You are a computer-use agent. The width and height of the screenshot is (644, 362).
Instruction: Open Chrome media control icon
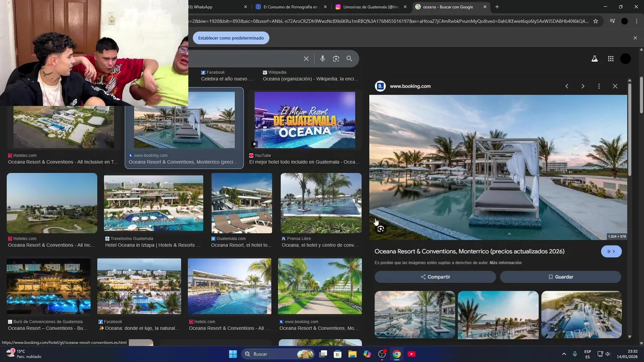coord(612,21)
